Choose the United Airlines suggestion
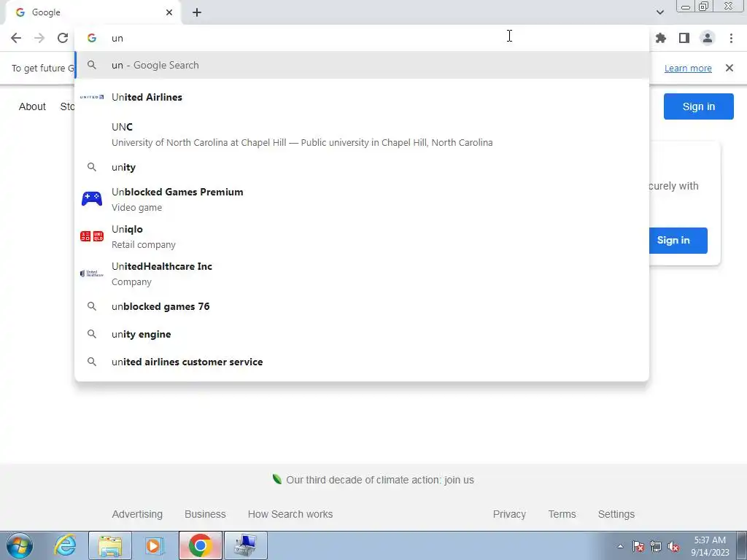This screenshot has width=747, height=560. (x=362, y=97)
